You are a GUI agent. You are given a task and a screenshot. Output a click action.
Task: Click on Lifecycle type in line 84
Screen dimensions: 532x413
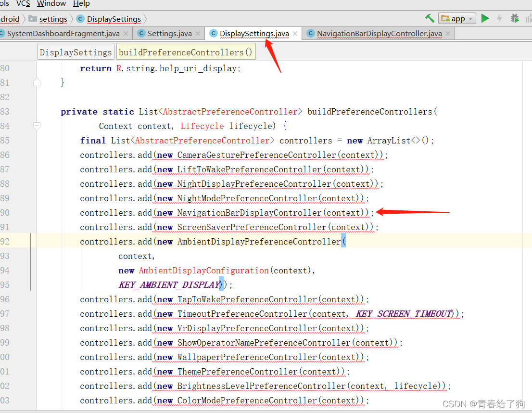(202, 126)
